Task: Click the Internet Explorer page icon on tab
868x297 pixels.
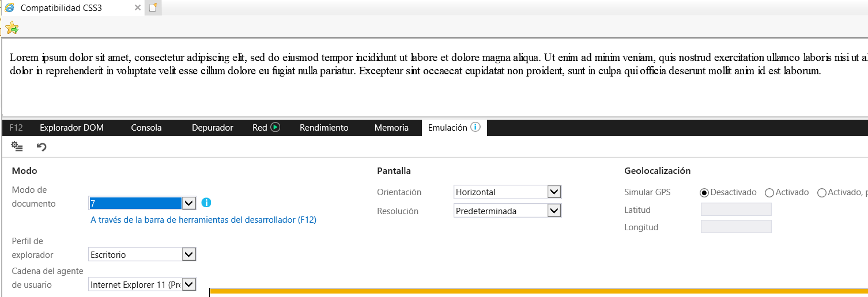Action: (10, 8)
